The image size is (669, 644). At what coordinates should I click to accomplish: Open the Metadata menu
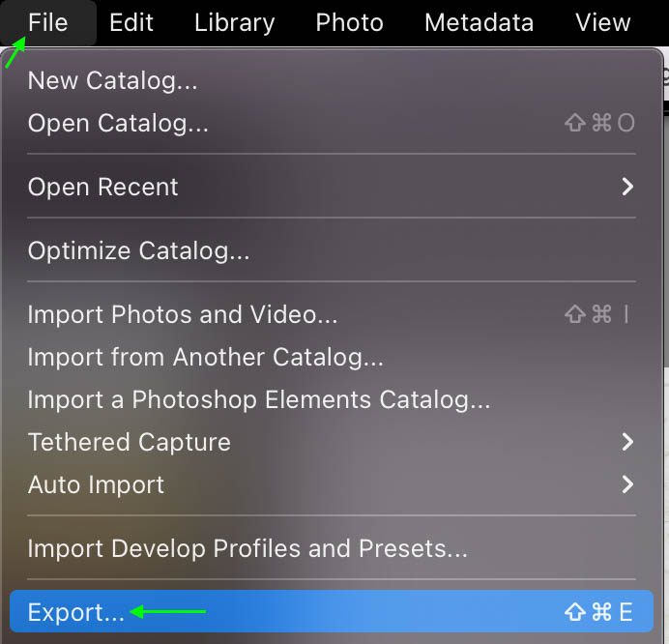click(x=479, y=22)
